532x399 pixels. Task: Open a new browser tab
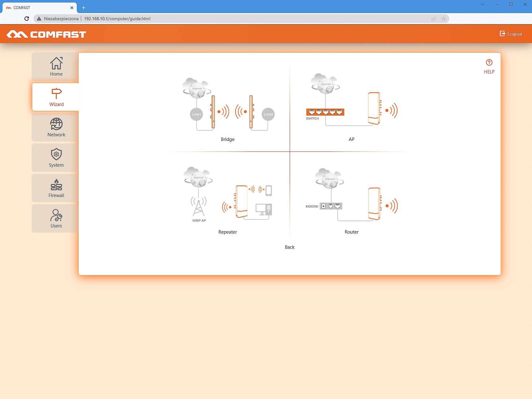click(84, 8)
